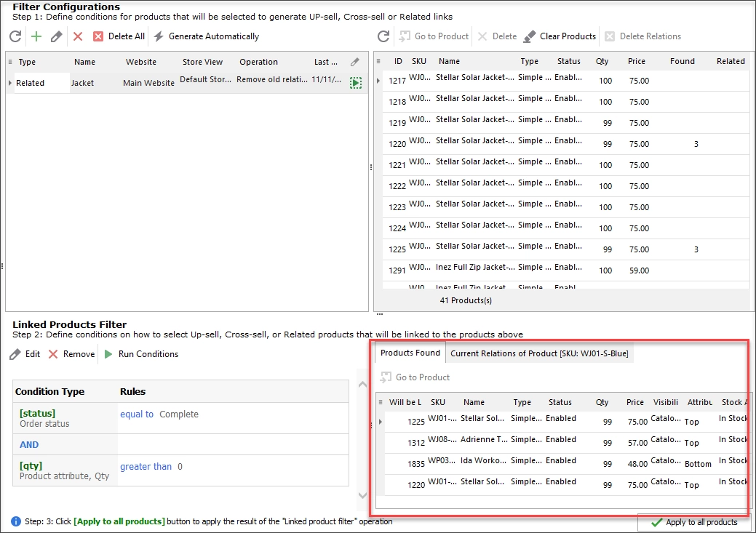Remove the selected linked filter condition
This screenshot has width=756, height=533.
72,353
